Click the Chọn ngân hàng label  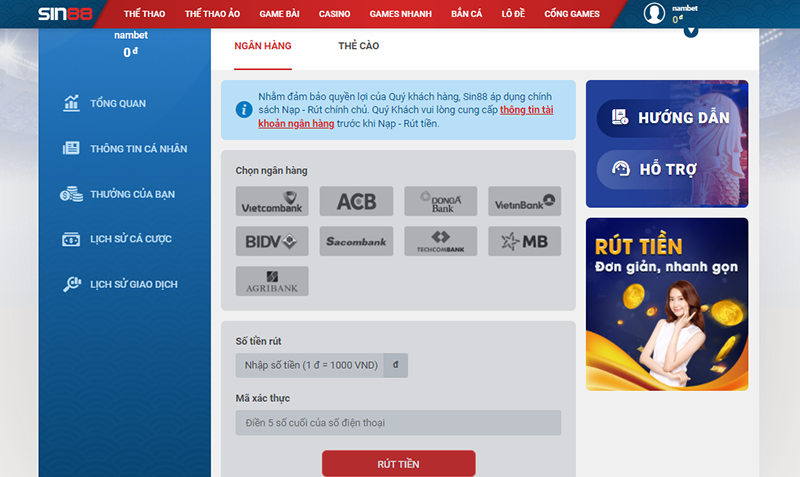271,170
